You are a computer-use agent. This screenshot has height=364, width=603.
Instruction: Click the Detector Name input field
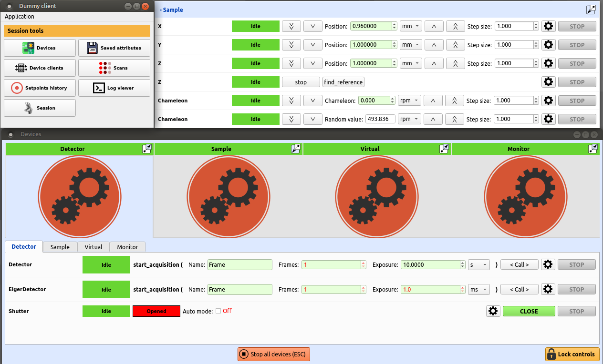[239, 265]
